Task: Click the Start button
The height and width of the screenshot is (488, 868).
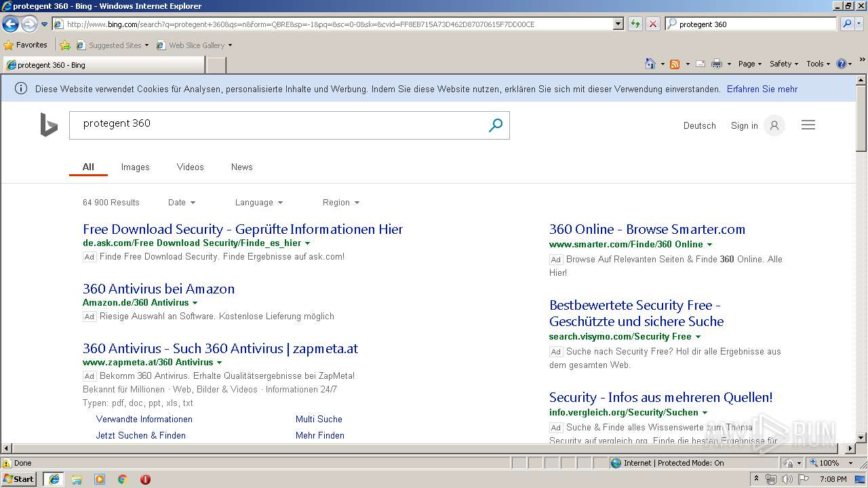Action: pos(18,479)
